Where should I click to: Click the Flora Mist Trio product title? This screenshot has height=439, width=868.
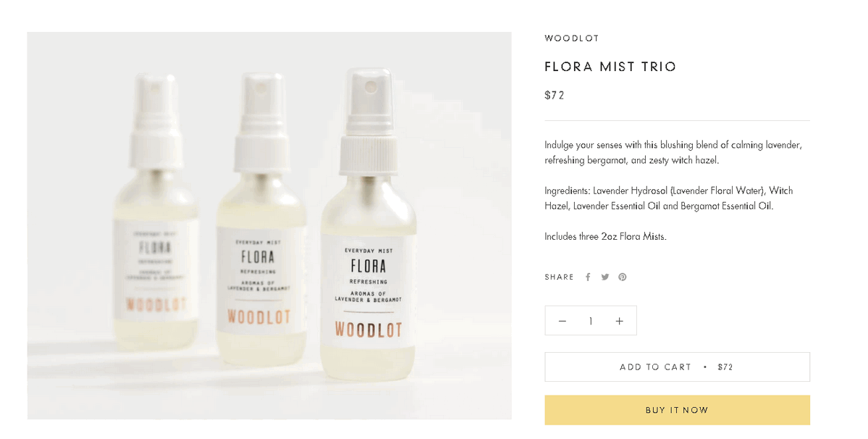click(610, 67)
